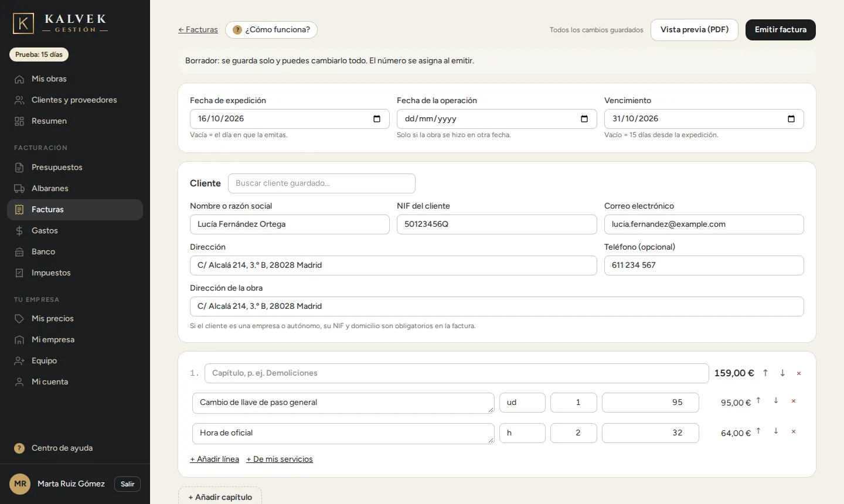The height and width of the screenshot is (504, 844).
Task: Navigate to Presupuestos
Action: 75,168
